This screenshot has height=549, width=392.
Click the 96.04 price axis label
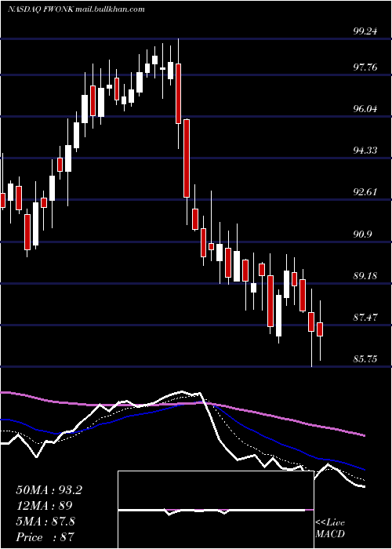pyautogui.click(x=365, y=108)
